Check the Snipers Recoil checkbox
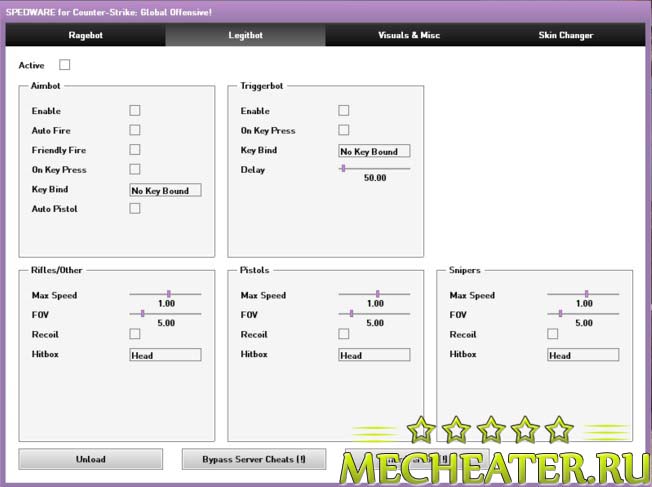The height and width of the screenshot is (487, 652). 553,334
